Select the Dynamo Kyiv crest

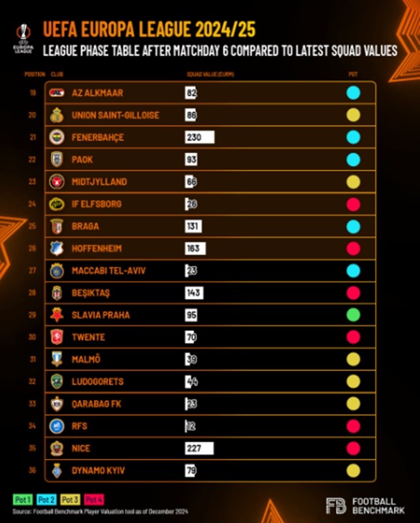pyautogui.click(x=57, y=470)
